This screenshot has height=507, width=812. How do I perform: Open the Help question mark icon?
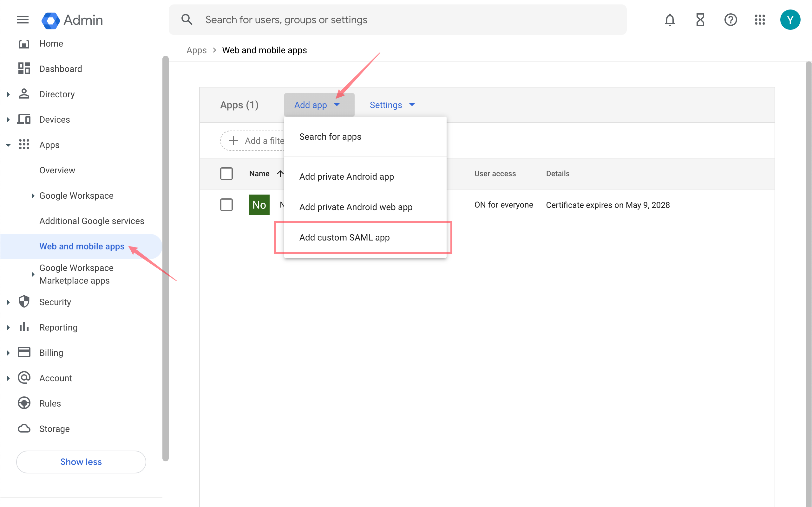point(730,20)
